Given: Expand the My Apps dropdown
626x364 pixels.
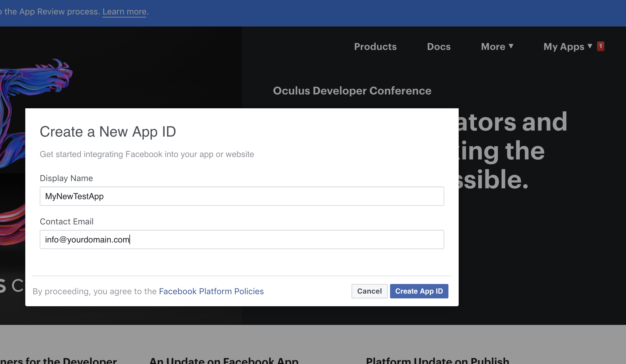Looking at the screenshot, I should [568, 47].
